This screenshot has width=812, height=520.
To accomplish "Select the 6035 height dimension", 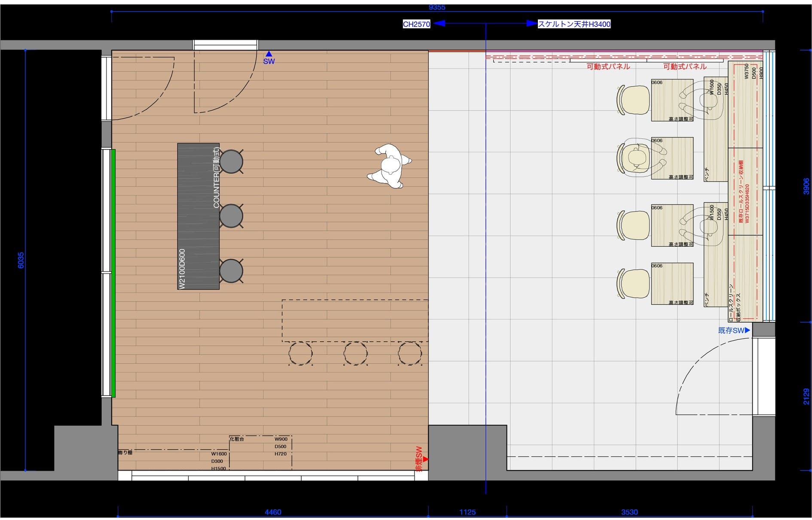I will (x=21, y=260).
